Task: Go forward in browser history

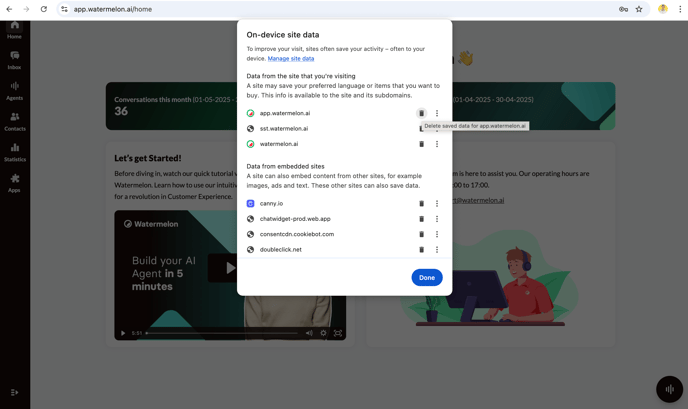Action: (x=26, y=9)
